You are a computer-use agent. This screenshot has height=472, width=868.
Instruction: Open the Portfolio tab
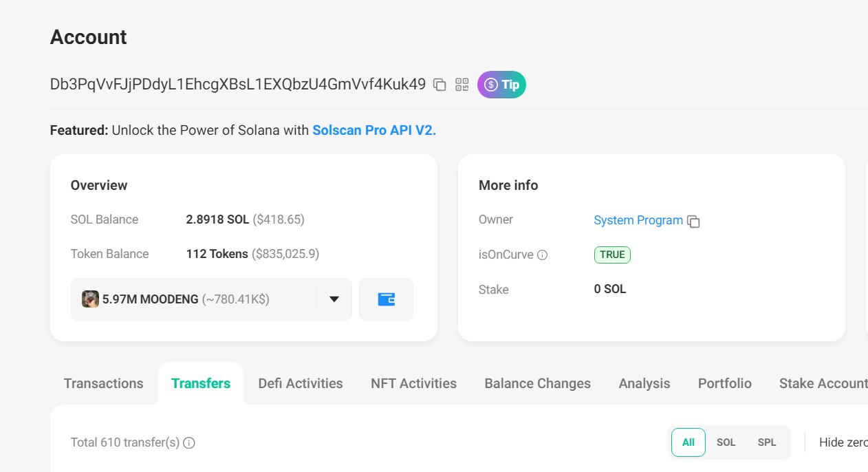pyautogui.click(x=724, y=383)
